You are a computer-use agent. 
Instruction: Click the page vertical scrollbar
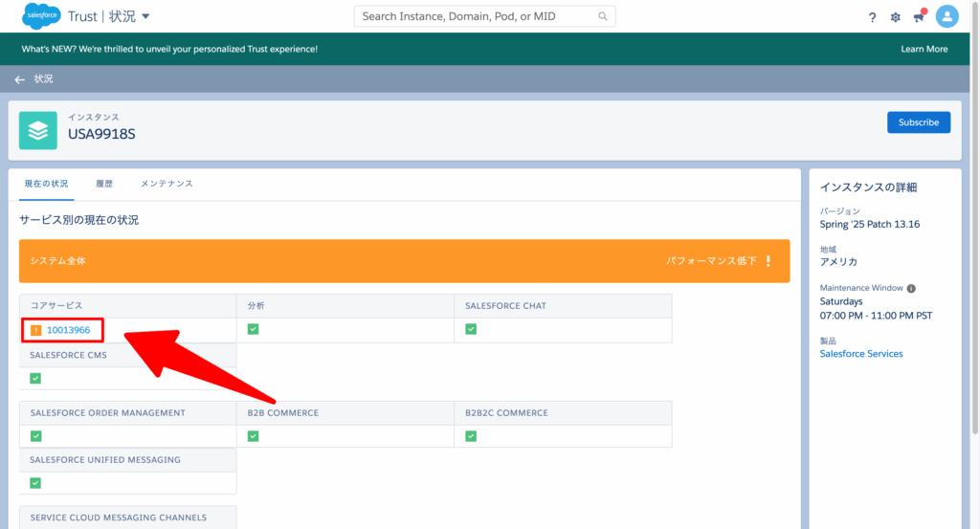pos(975,219)
